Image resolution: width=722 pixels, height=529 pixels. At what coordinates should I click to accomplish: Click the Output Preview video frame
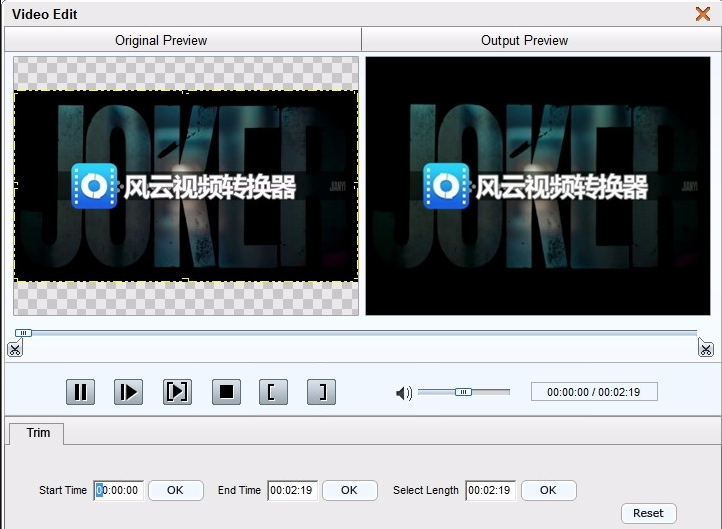[x=538, y=186]
